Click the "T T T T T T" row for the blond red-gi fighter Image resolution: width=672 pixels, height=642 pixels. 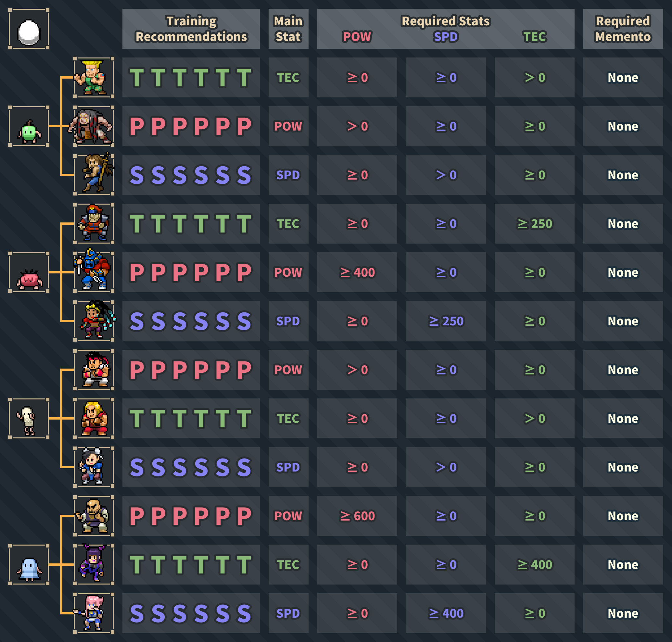pos(191,419)
